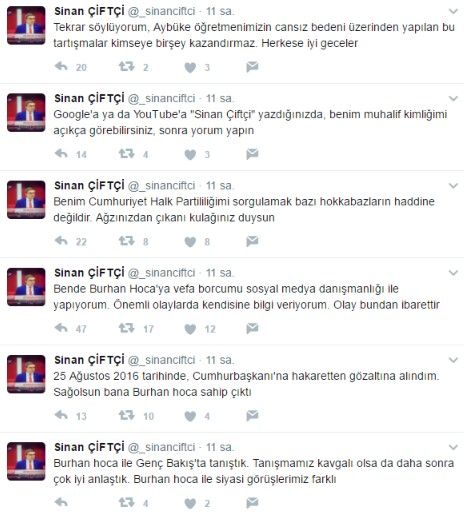Toggle retweet on the tweet with 17 retweets
The image size is (464, 530).
(126, 328)
